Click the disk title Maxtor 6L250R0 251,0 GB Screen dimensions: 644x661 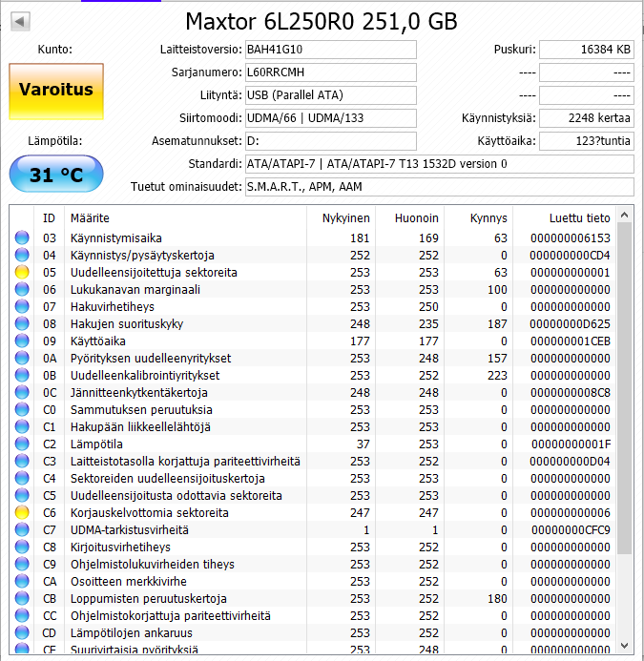322,22
